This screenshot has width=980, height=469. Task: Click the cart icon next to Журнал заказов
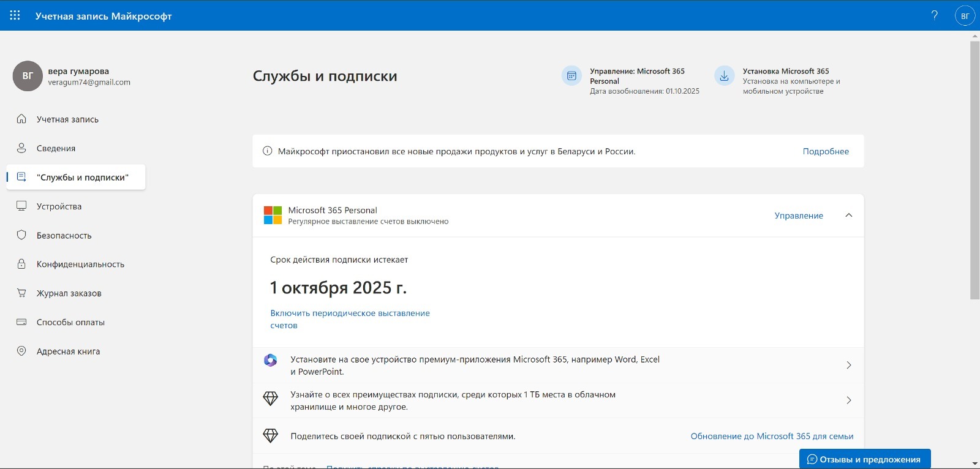[21, 293]
